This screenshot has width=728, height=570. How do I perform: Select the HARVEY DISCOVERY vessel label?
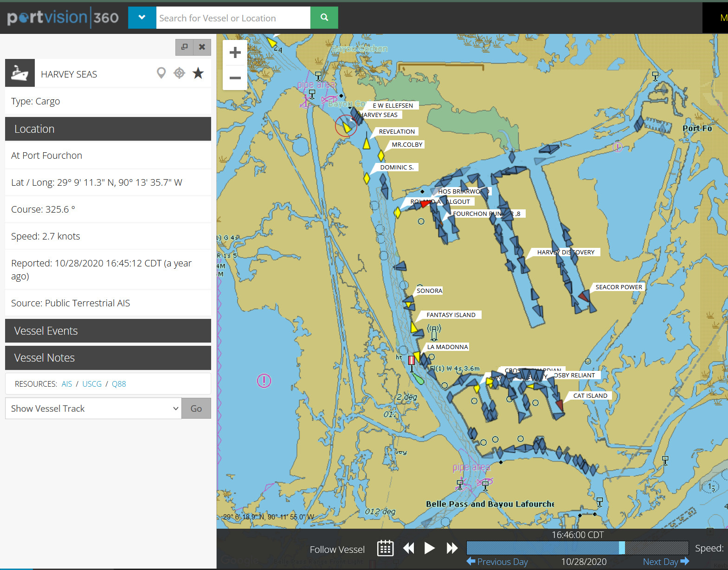pos(566,252)
